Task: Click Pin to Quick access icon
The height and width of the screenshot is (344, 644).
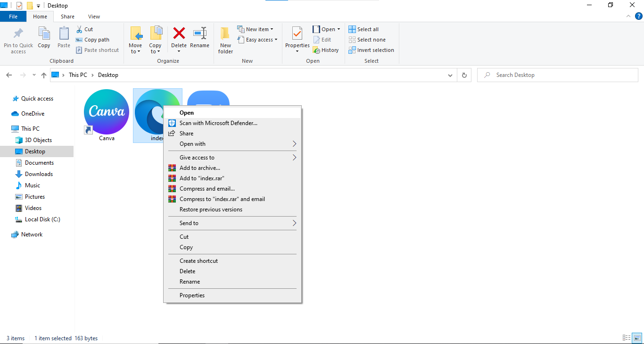Action: click(x=18, y=34)
